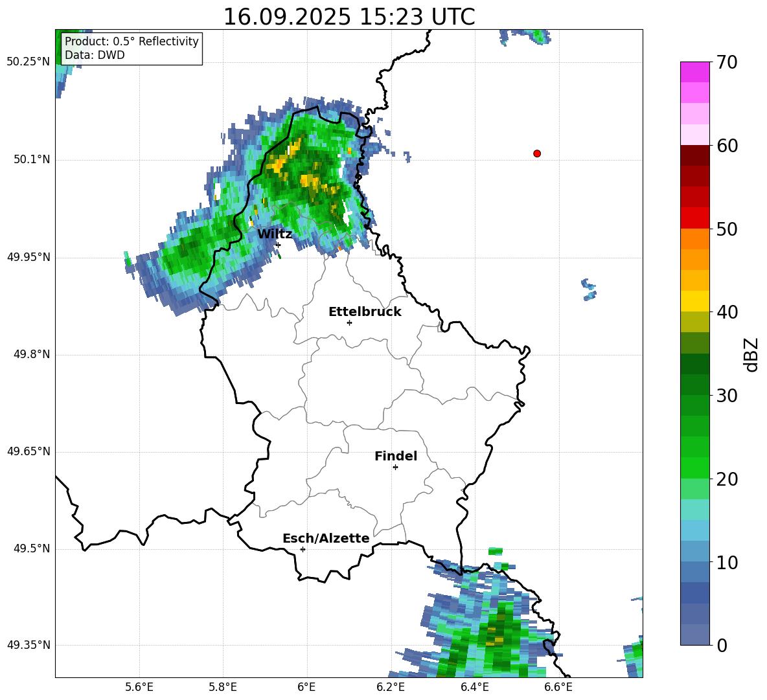Click the yellow colorbar band just above 40
The width and height of the screenshot is (767, 700).
tap(694, 301)
